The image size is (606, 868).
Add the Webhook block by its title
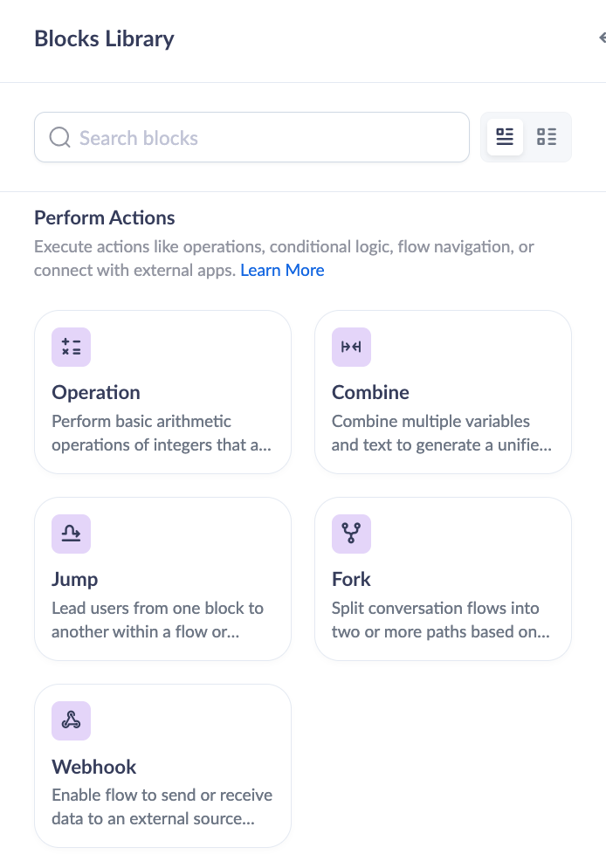(94, 767)
